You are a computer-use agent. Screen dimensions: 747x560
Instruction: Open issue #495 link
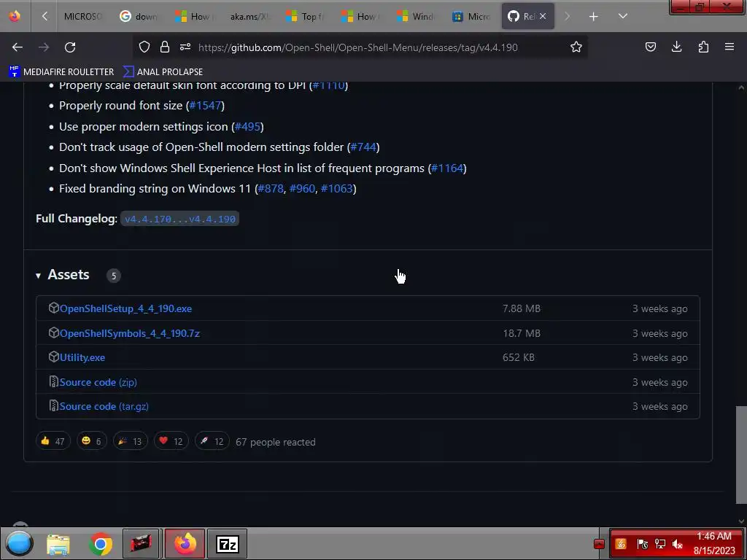pyautogui.click(x=248, y=127)
